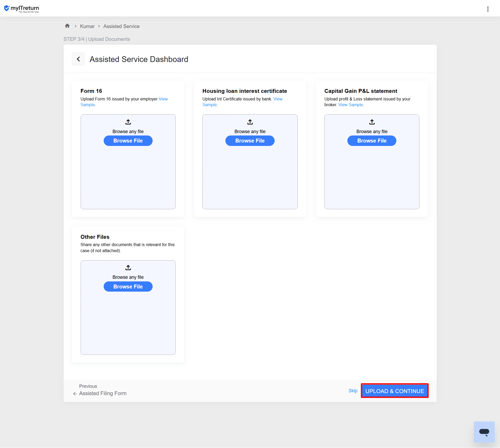
Task: Click 'Previous' label in footer
Action: tap(88, 386)
